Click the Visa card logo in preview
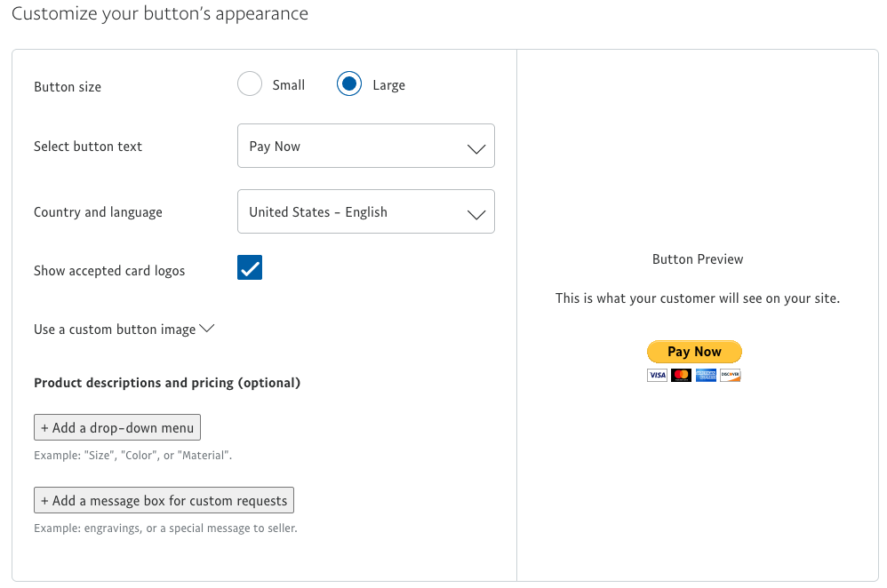The height and width of the screenshot is (588, 887). [657, 376]
